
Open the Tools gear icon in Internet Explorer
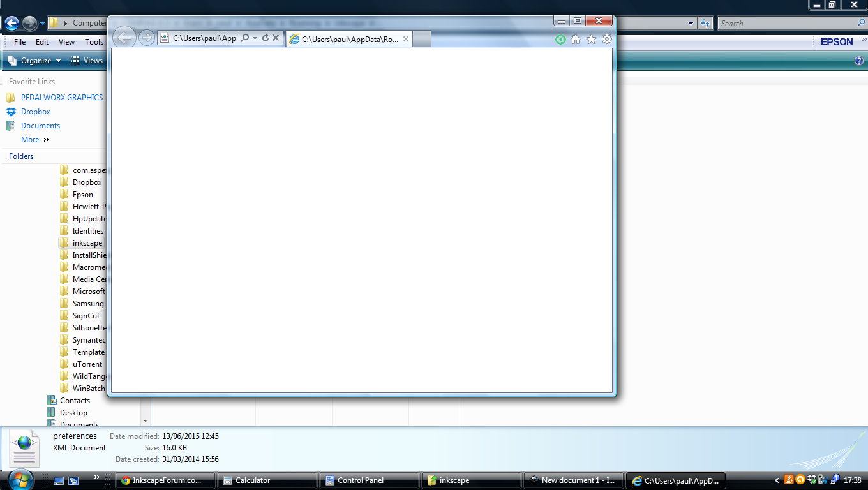606,39
